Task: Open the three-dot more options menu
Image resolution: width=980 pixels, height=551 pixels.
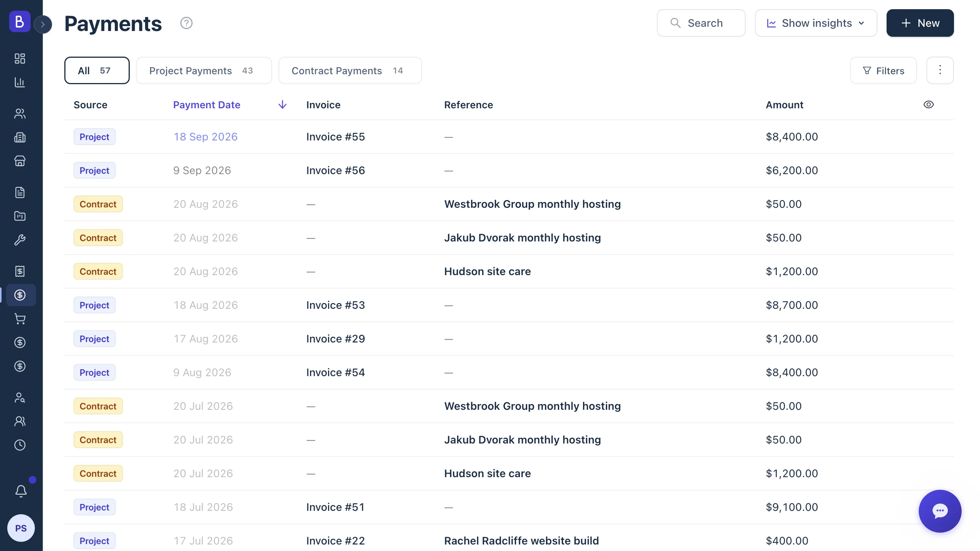Action: (940, 70)
